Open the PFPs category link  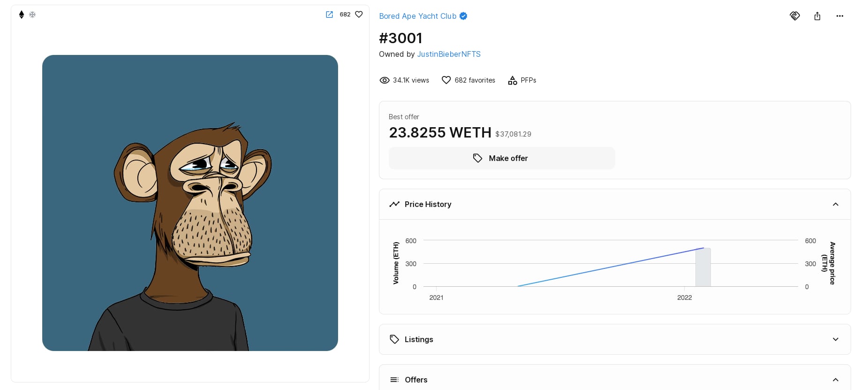(x=528, y=80)
